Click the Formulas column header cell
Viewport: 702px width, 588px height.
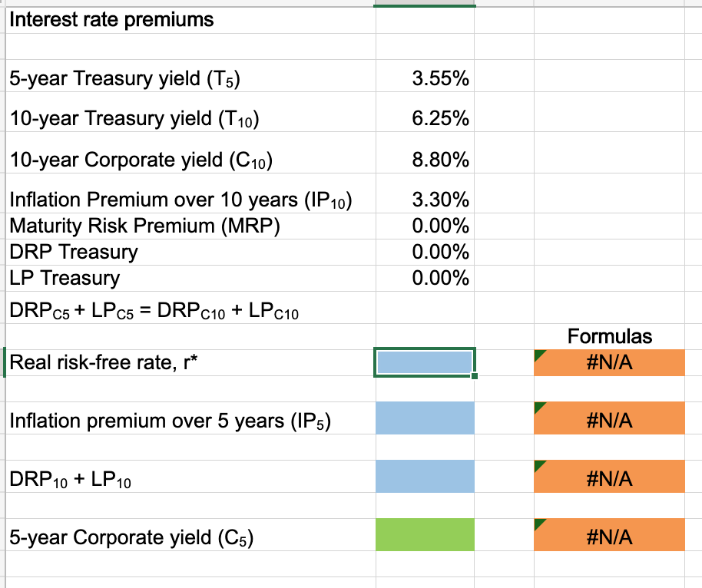(x=609, y=336)
